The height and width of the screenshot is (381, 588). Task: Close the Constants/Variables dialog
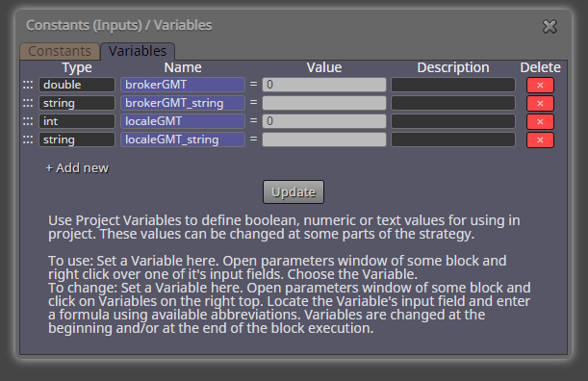coord(550,27)
